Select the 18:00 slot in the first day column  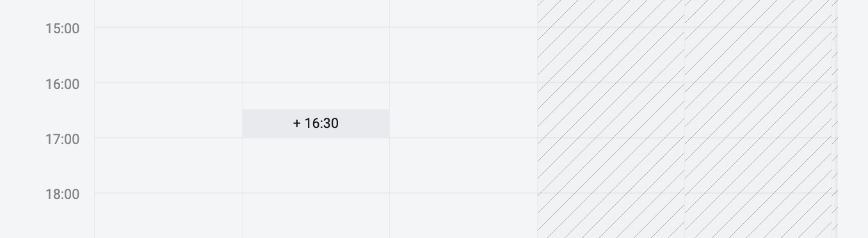pyautogui.click(x=168, y=216)
